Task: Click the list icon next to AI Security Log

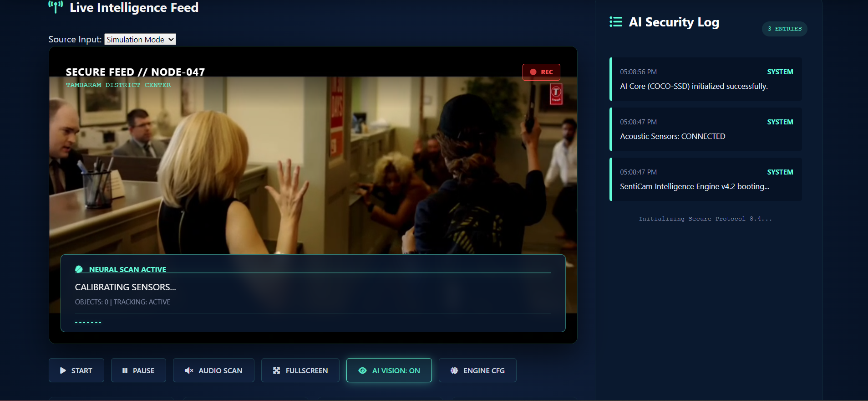Action: [x=616, y=22]
